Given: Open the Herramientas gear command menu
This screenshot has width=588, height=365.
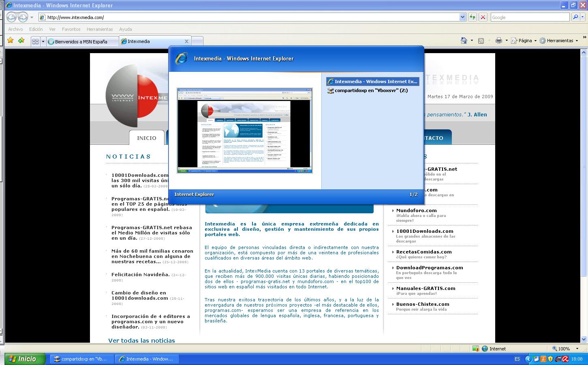Looking at the screenshot, I should tap(558, 41).
